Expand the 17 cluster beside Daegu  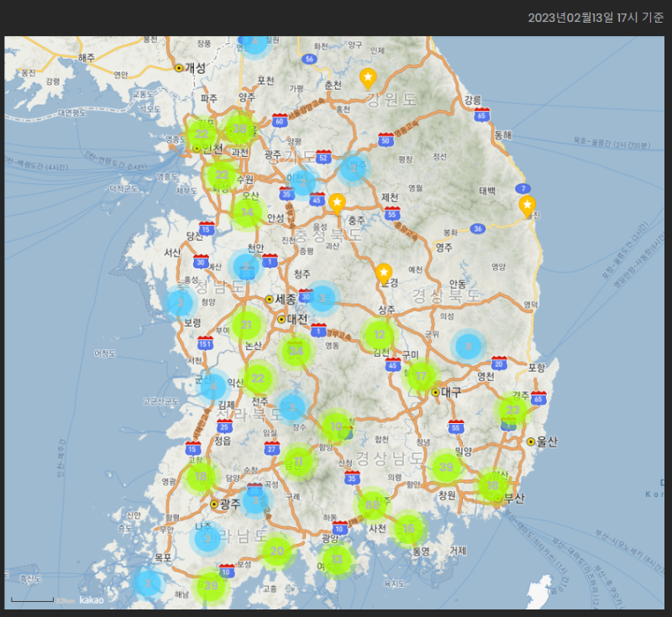tap(422, 376)
